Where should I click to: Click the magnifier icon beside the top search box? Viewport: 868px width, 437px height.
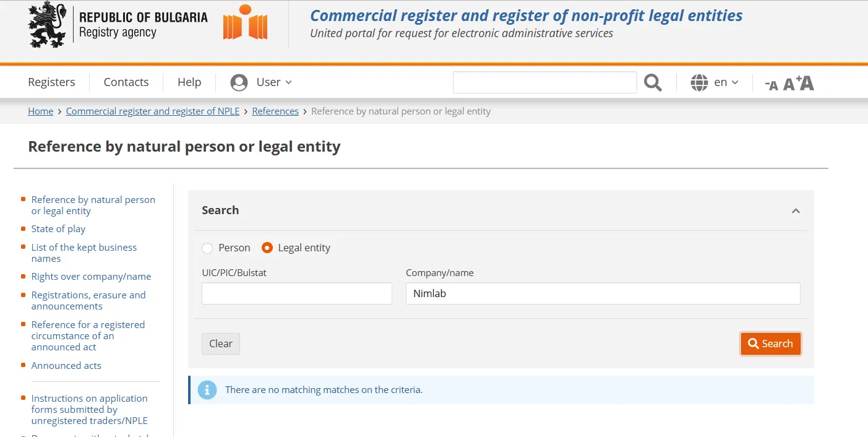tap(653, 82)
